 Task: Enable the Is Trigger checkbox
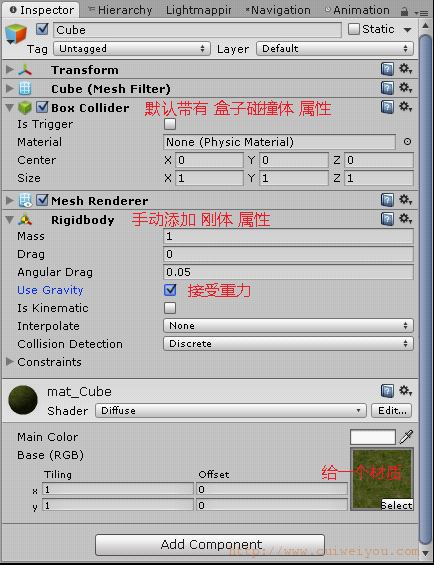pos(170,124)
